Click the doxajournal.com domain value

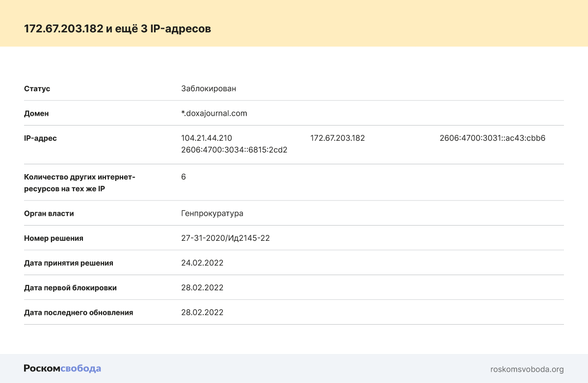(x=214, y=113)
